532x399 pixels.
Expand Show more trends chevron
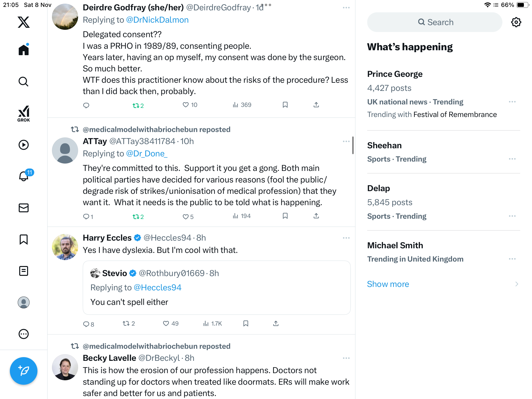(516, 284)
